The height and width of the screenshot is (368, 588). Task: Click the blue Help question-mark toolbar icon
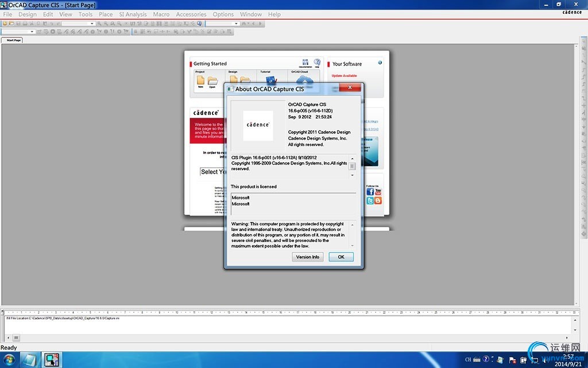click(x=199, y=23)
